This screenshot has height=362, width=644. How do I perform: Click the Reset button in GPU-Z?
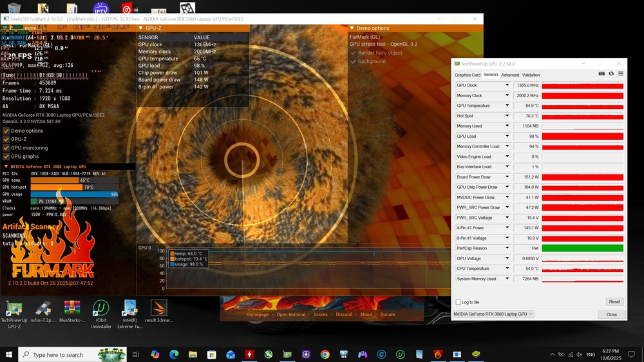614,301
